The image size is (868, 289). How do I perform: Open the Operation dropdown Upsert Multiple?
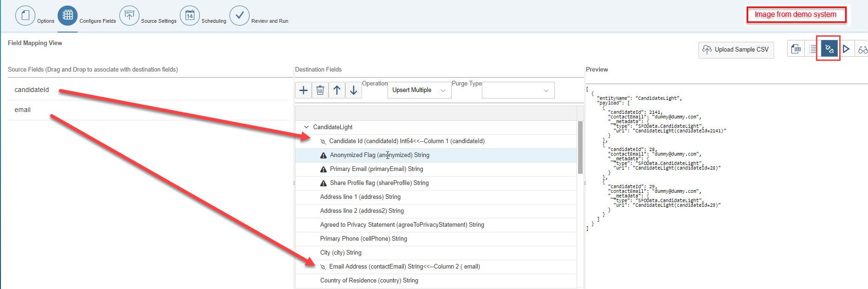[x=419, y=90]
